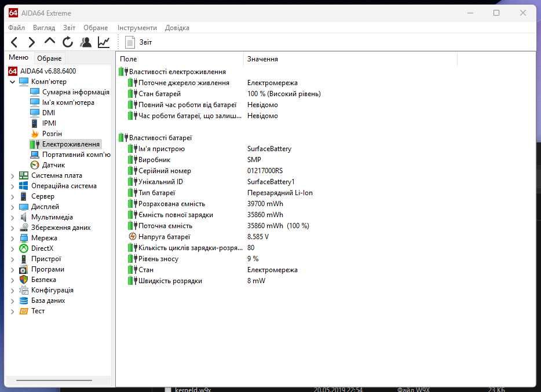Expand the Дисплей node
The width and height of the screenshot is (541, 392).
pos(12,207)
